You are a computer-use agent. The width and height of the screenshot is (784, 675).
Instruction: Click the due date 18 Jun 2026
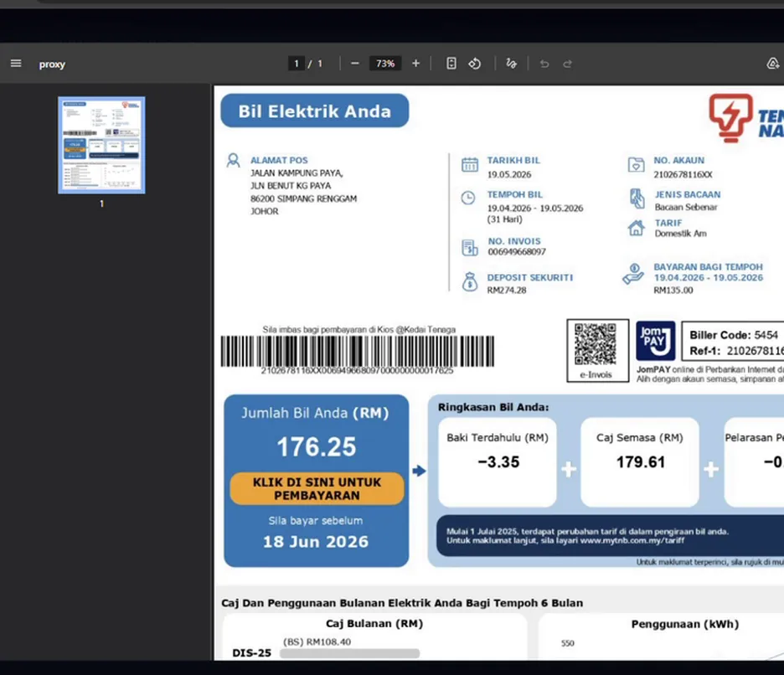tap(316, 542)
